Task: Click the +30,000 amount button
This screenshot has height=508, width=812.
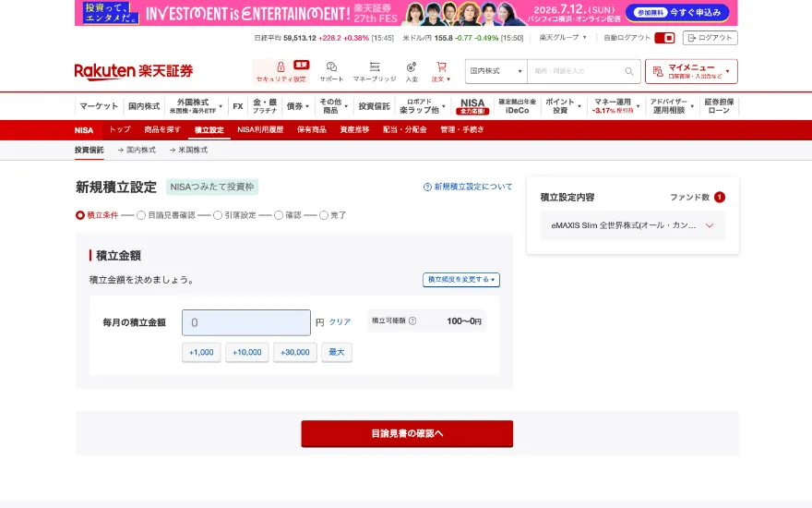Action: tap(295, 353)
